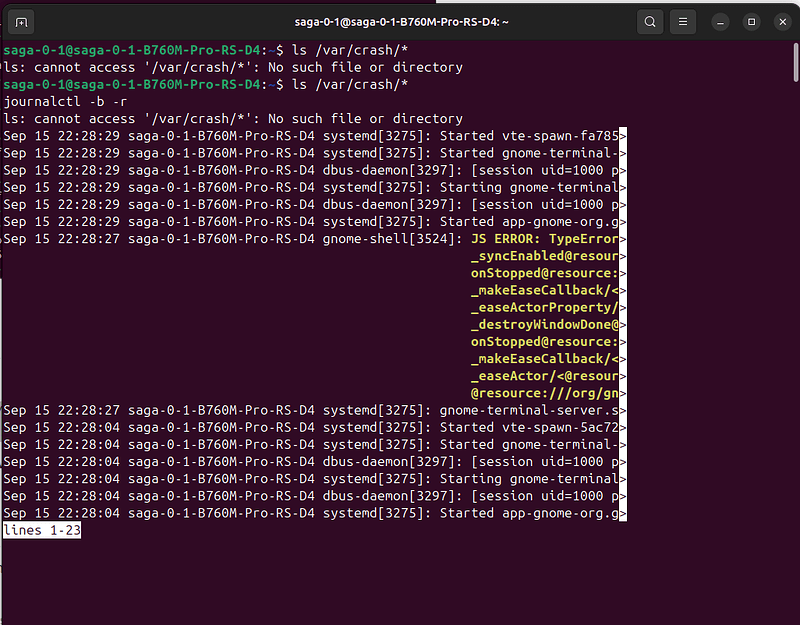Viewport: 800px width, 625px height.
Task: Maximize the terminal window
Action: (751, 21)
